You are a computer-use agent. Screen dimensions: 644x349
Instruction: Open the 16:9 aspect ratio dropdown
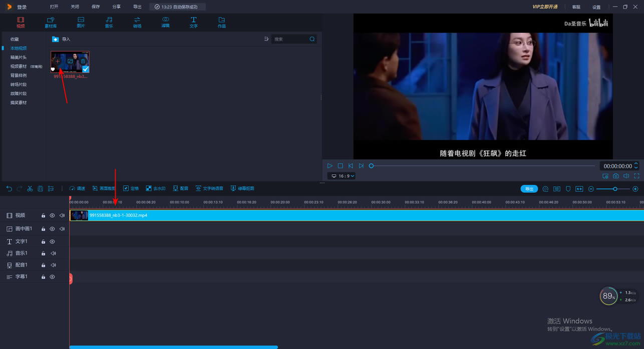click(342, 176)
